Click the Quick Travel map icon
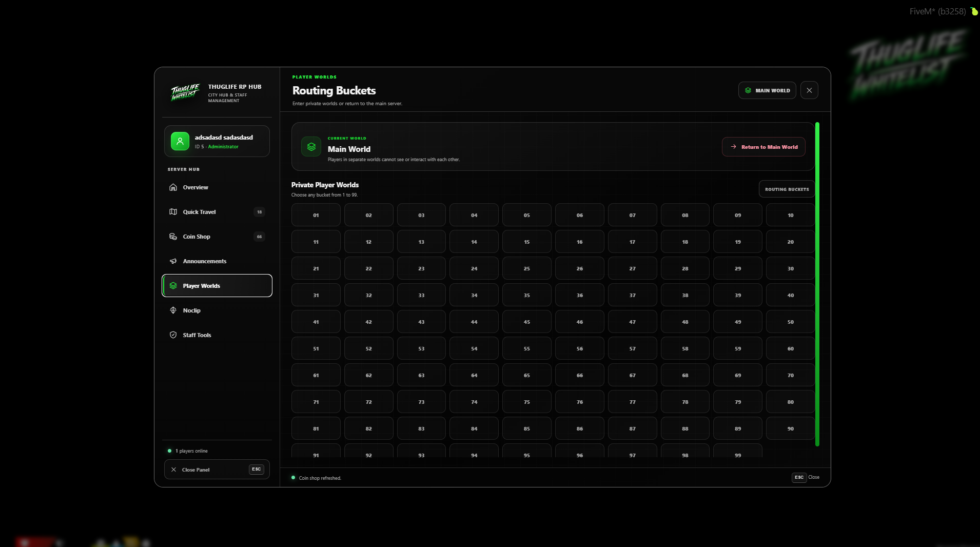 point(173,212)
